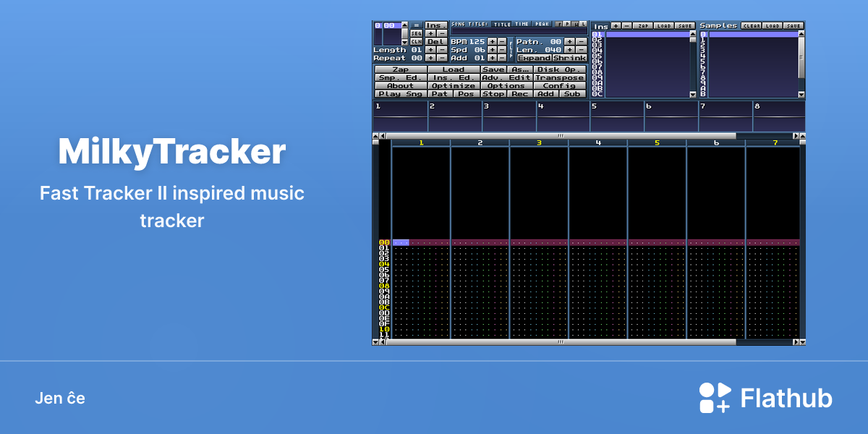Viewport: 868px width, 434px height.
Task: Toggle the P button beside Peak
Action: 567,25
